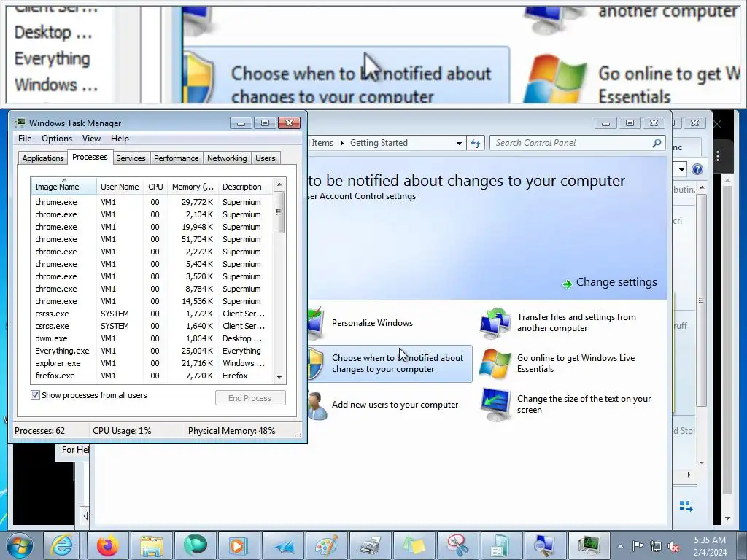747x560 pixels.
Task: Click the scroll-up arrow in the process list
Action: pyautogui.click(x=279, y=184)
